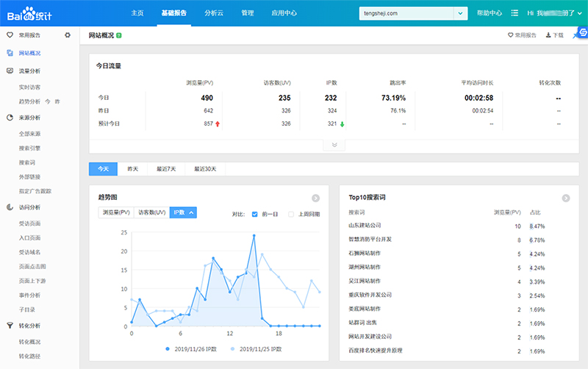The width and height of the screenshot is (588, 369).
Task: Open the site selector dropdown arrow
Action: coord(461,13)
